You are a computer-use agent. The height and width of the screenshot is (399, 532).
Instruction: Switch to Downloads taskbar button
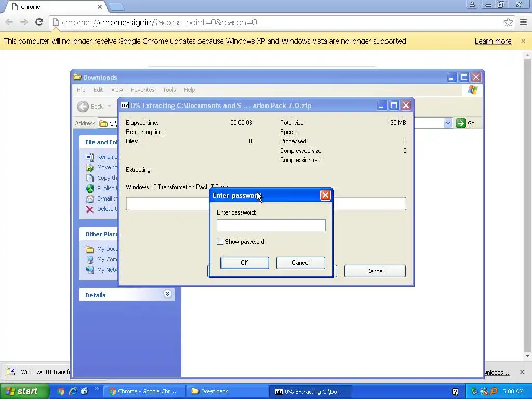tap(227, 391)
